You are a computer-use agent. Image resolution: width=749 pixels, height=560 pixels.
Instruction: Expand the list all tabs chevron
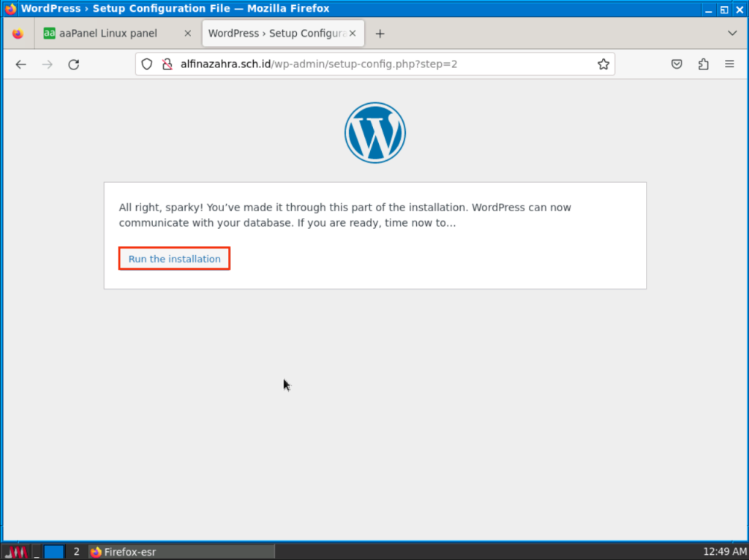tap(732, 34)
